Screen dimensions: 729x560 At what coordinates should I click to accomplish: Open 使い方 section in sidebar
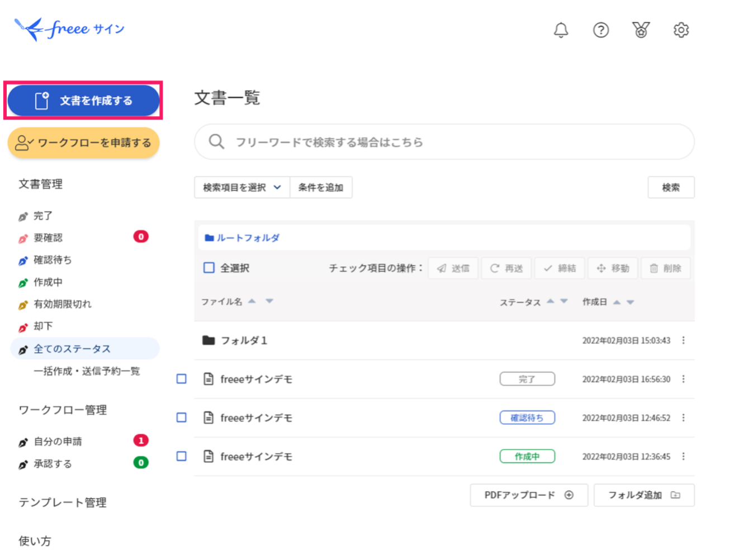[x=35, y=541]
